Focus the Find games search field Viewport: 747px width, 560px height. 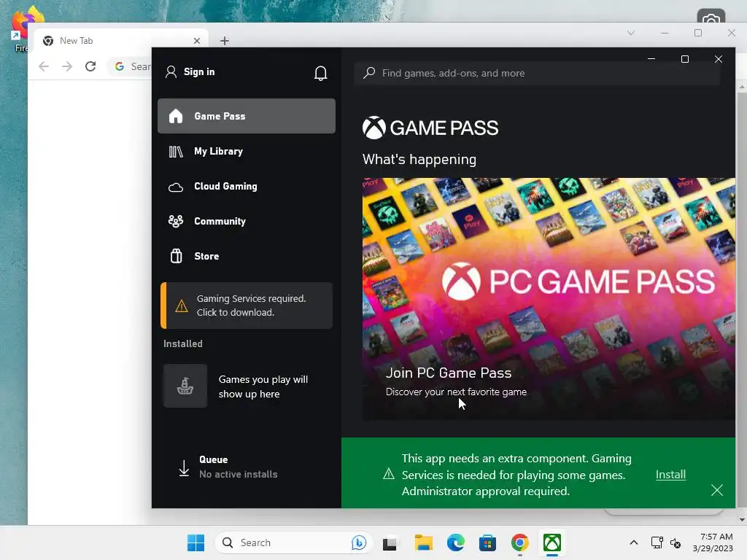(537, 74)
